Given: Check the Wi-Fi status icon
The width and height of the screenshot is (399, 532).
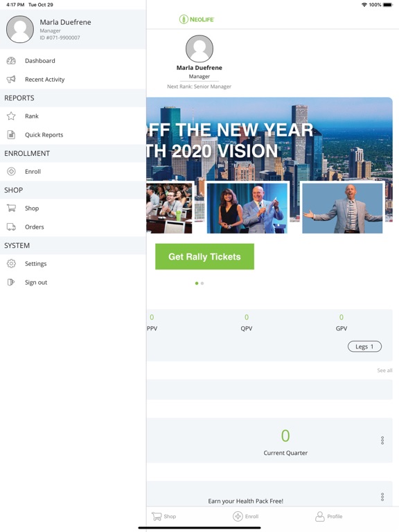Looking at the screenshot, I should pyautogui.click(x=364, y=5).
